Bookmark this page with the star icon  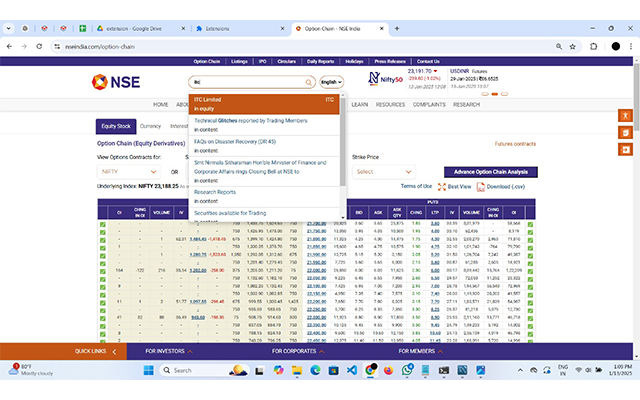[x=573, y=47]
